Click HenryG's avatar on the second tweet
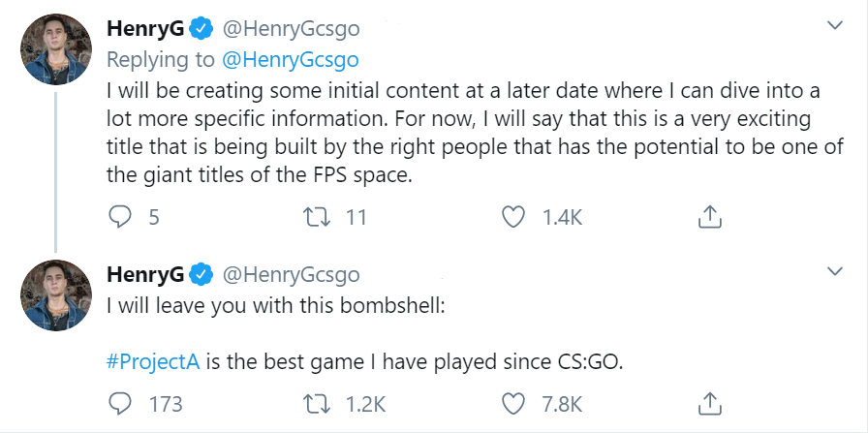Viewport: 868px width, 433px height. (55, 292)
